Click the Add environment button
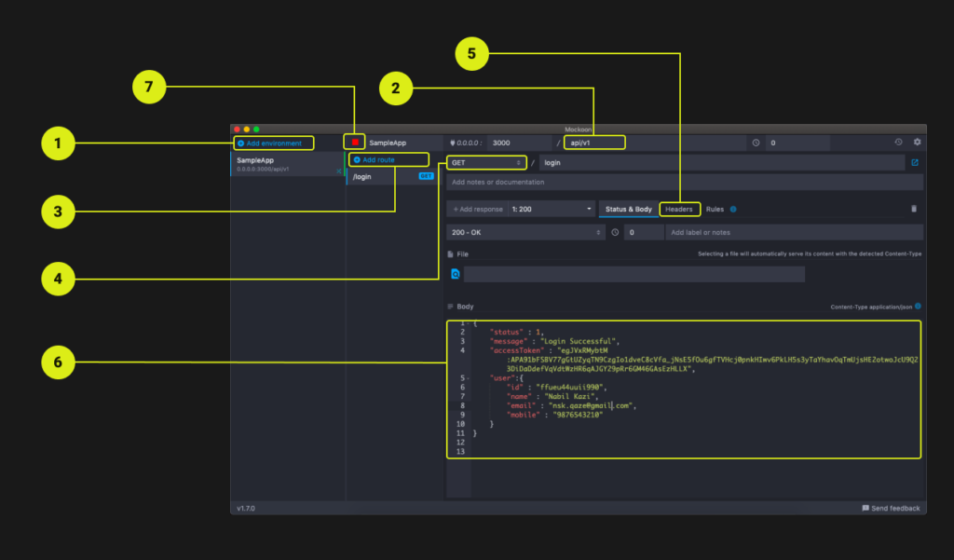 274,143
